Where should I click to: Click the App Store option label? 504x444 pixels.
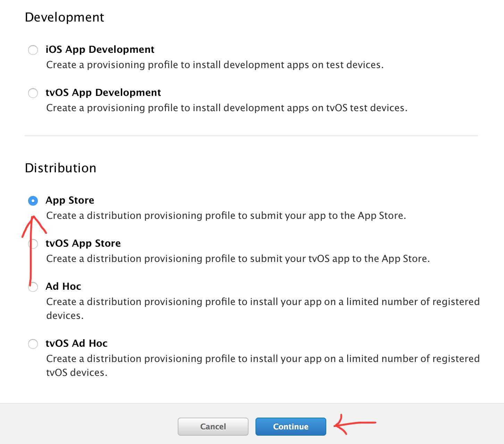[x=70, y=200]
